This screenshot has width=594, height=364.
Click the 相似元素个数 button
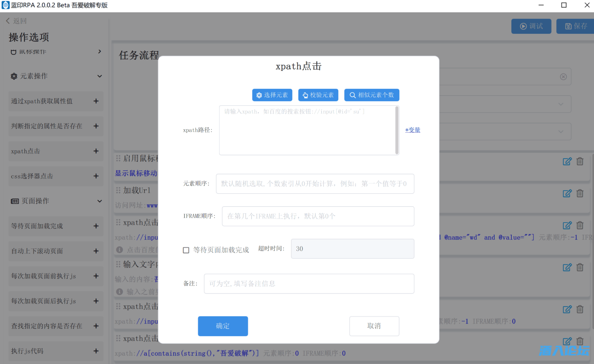(371, 95)
